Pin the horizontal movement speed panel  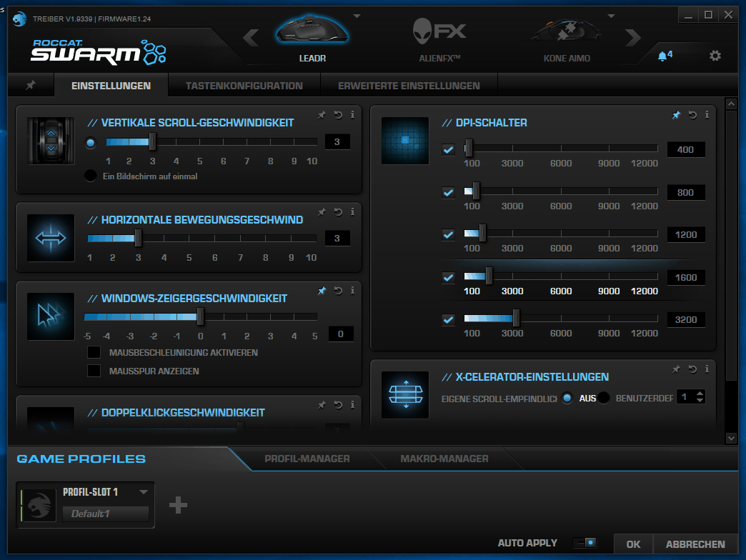(322, 211)
